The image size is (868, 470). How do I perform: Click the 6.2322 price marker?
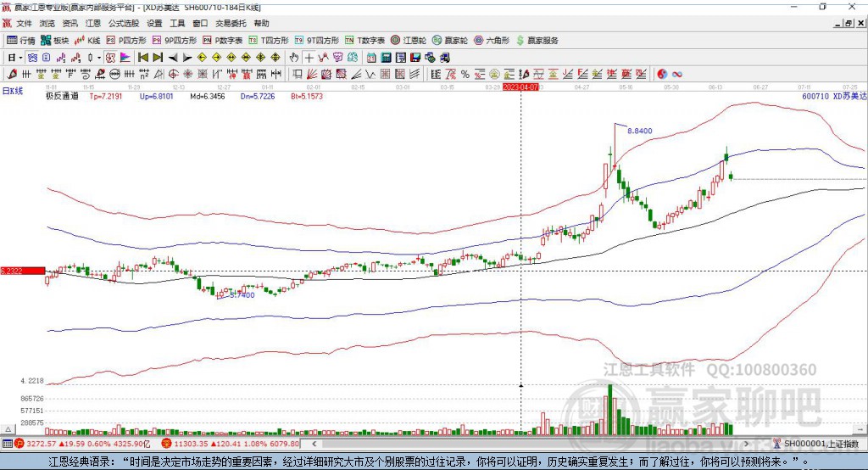click(x=22, y=271)
